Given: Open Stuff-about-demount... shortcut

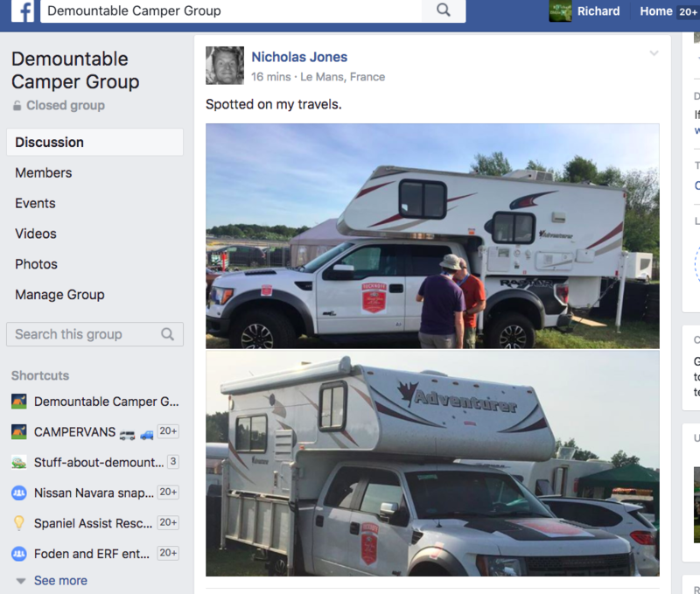Looking at the screenshot, I should 95,463.
